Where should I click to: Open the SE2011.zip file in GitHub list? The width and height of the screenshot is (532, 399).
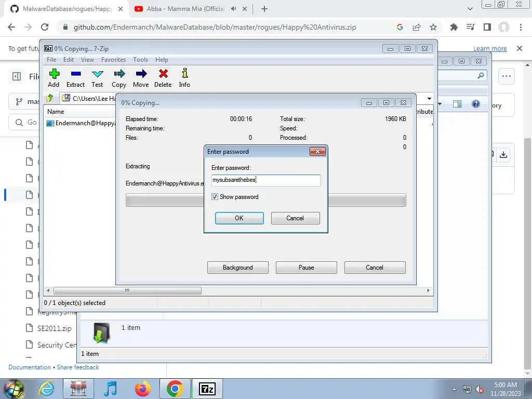[x=54, y=328]
